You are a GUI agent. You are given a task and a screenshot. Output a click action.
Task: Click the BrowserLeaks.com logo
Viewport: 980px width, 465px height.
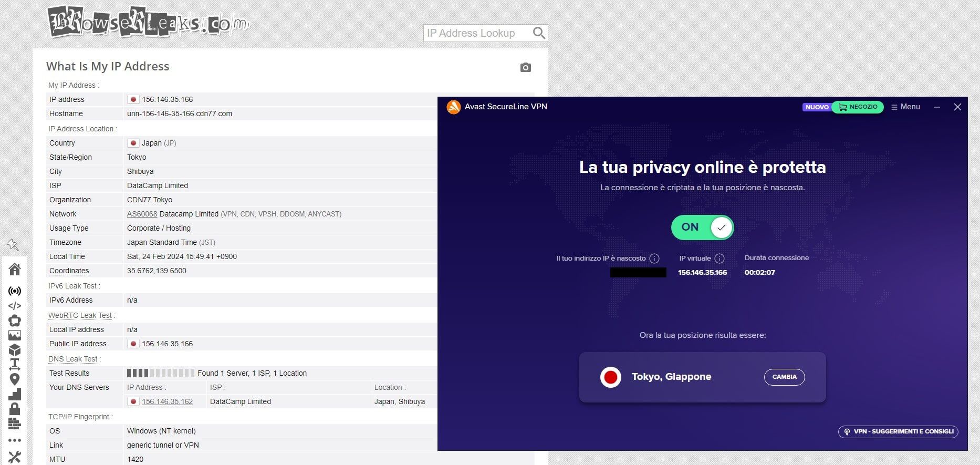[148, 22]
